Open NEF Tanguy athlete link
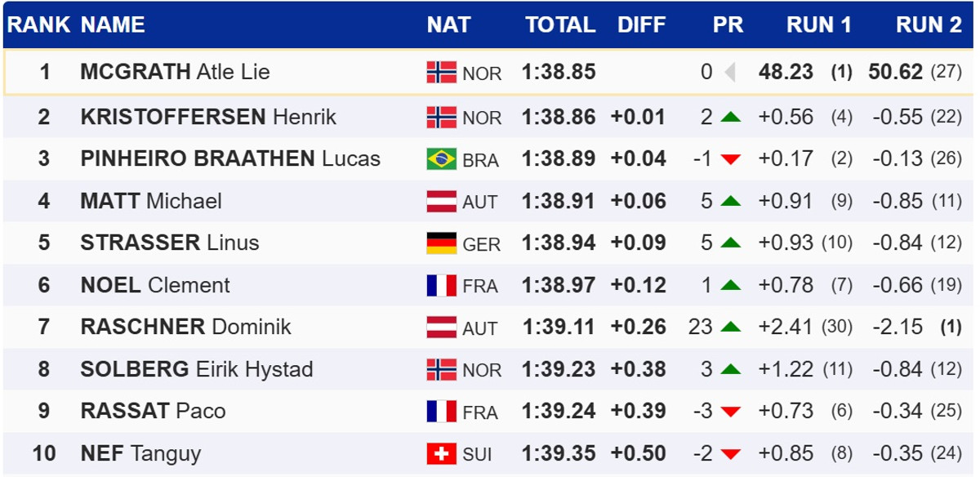980x477 pixels. click(140, 453)
